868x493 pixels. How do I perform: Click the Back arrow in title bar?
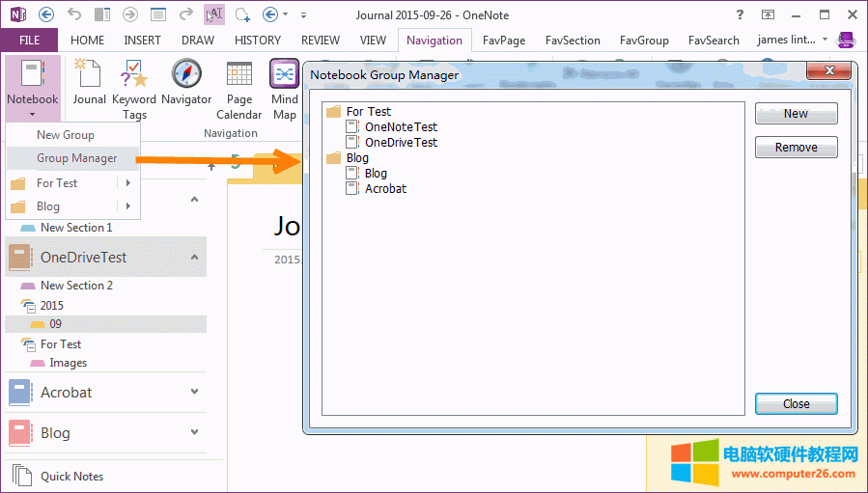(x=46, y=14)
